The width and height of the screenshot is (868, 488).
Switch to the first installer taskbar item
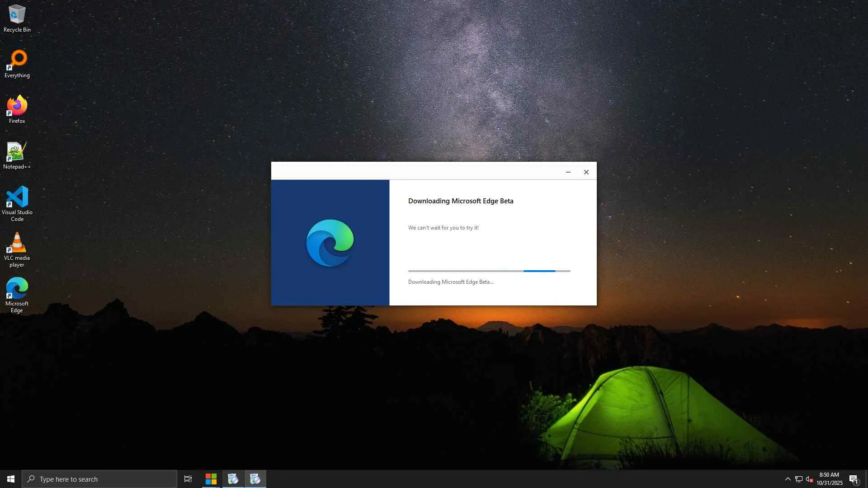pos(233,479)
